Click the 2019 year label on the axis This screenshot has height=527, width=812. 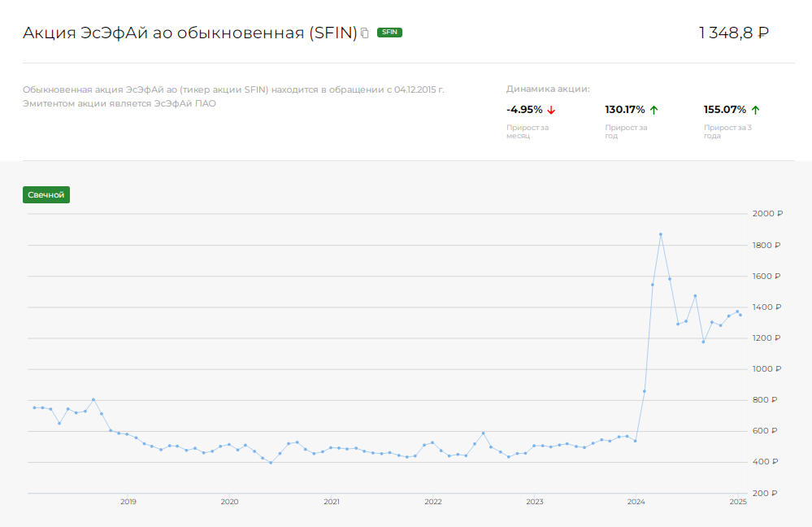click(128, 502)
